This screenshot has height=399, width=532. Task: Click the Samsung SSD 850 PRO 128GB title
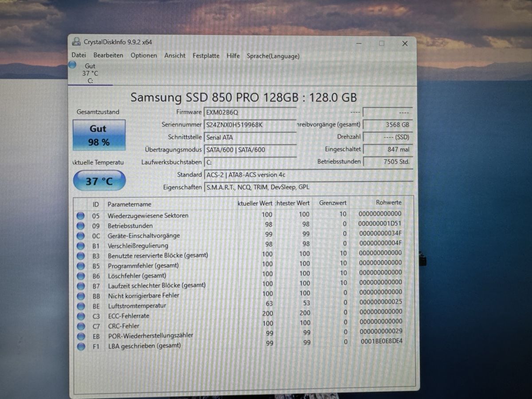[243, 97]
